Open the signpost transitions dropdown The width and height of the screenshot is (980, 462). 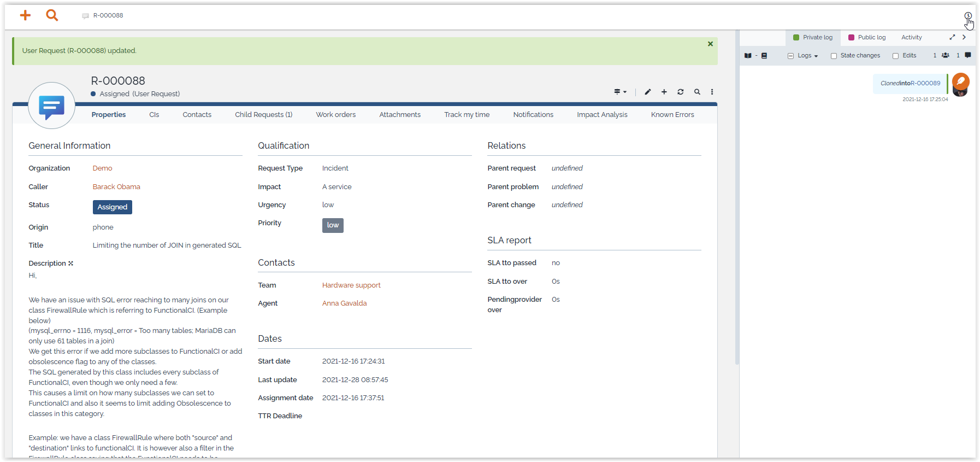[x=620, y=92]
